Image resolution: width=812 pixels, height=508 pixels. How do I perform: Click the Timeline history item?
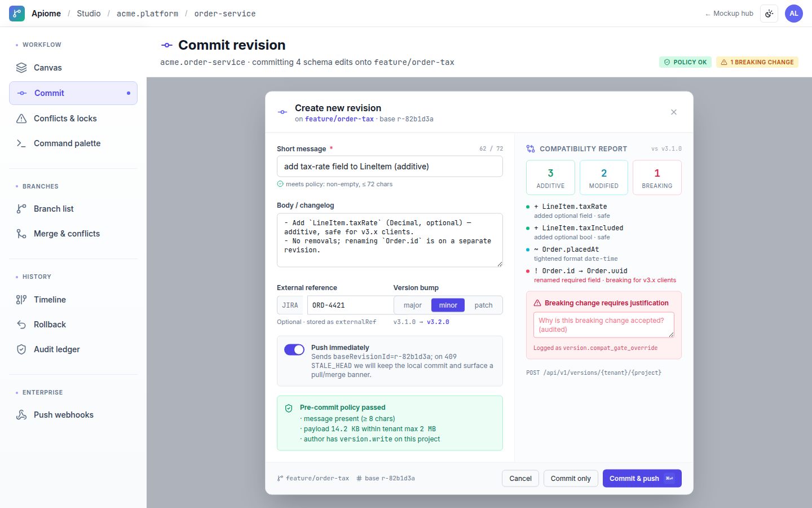[73, 300]
